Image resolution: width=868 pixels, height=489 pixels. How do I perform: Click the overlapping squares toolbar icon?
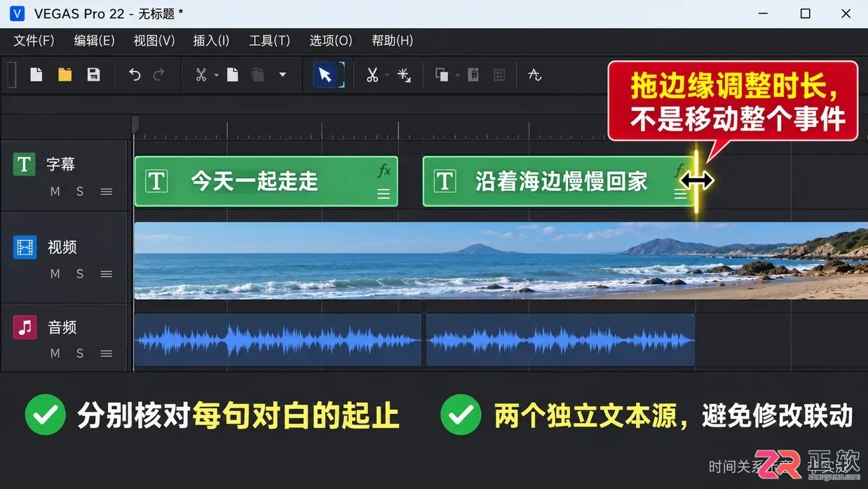pyautogui.click(x=442, y=75)
